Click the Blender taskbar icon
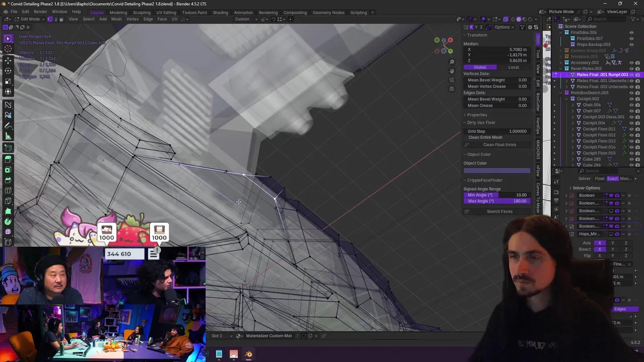The image size is (644, 362). coord(249,354)
